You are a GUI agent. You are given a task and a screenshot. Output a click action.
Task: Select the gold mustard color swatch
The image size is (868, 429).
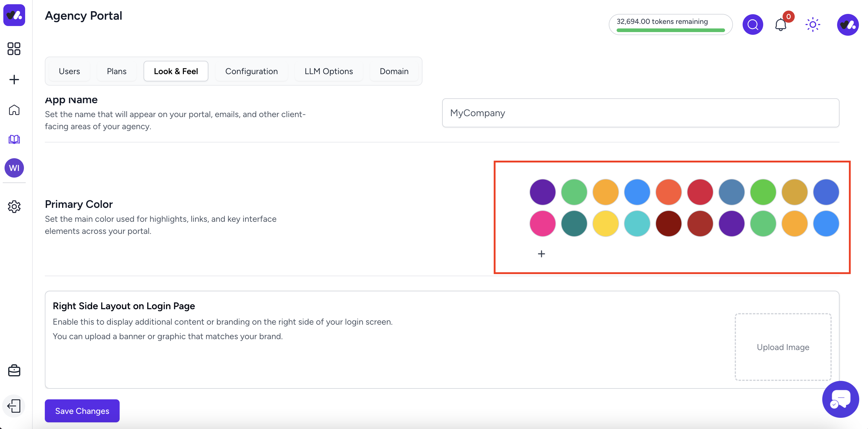pyautogui.click(x=794, y=192)
